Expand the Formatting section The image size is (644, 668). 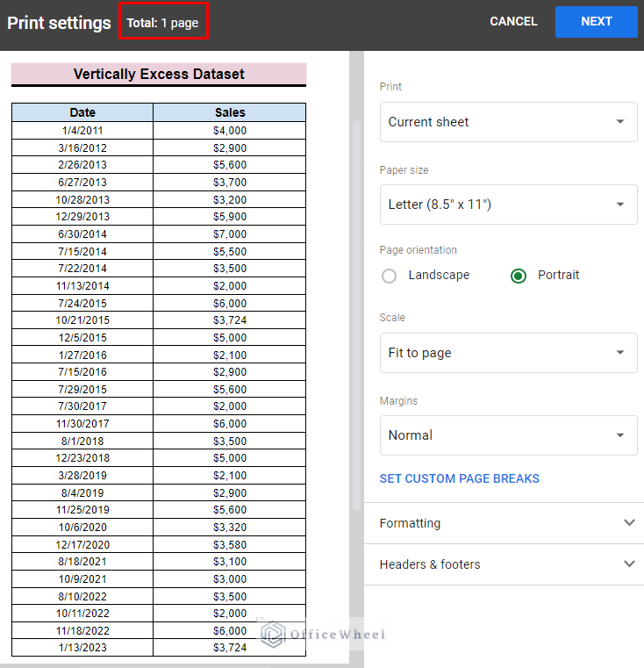click(x=411, y=523)
